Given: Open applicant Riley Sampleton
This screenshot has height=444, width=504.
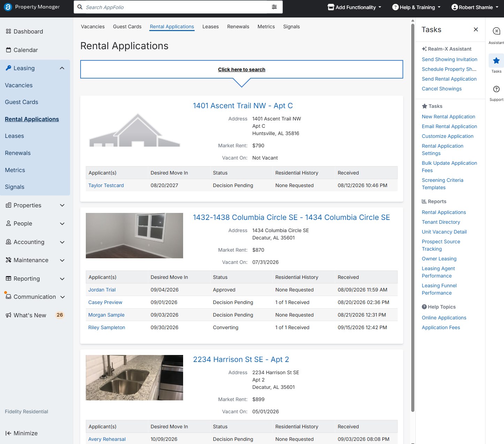Looking at the screenshot, I should click(x=107, y=327).
